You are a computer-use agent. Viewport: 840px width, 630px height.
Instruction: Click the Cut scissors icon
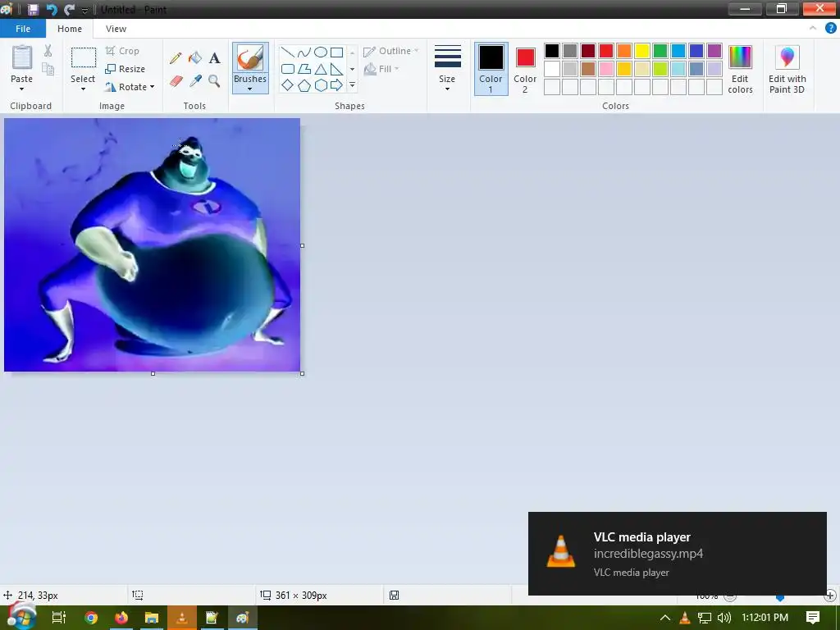48,50
